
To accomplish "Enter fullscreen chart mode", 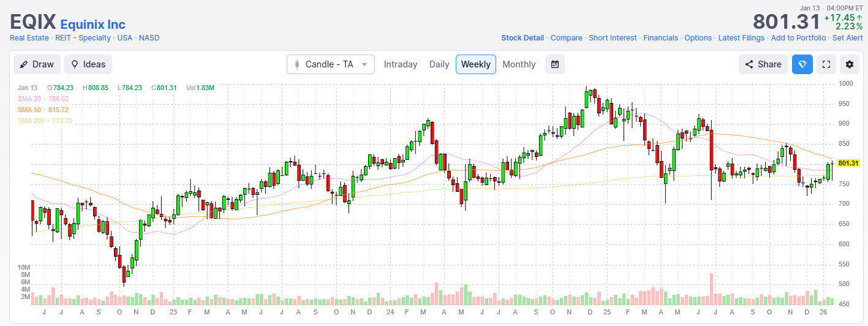I will [x=826, y=64].
